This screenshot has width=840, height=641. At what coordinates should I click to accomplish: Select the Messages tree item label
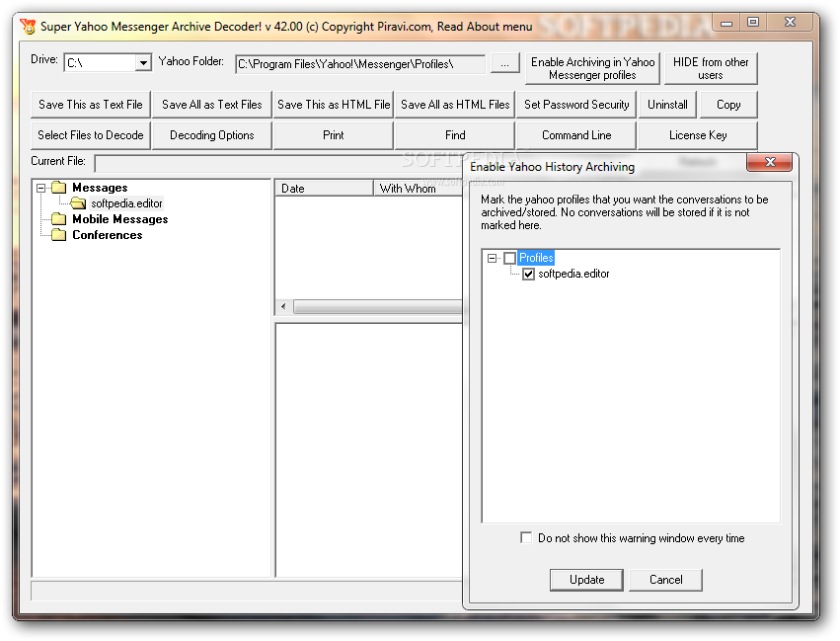(x=100, y=188)
